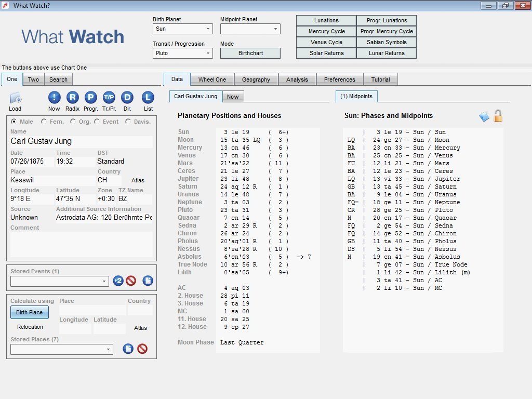Click the Birth Place button
532x399 pixels.
pos(30,312)
